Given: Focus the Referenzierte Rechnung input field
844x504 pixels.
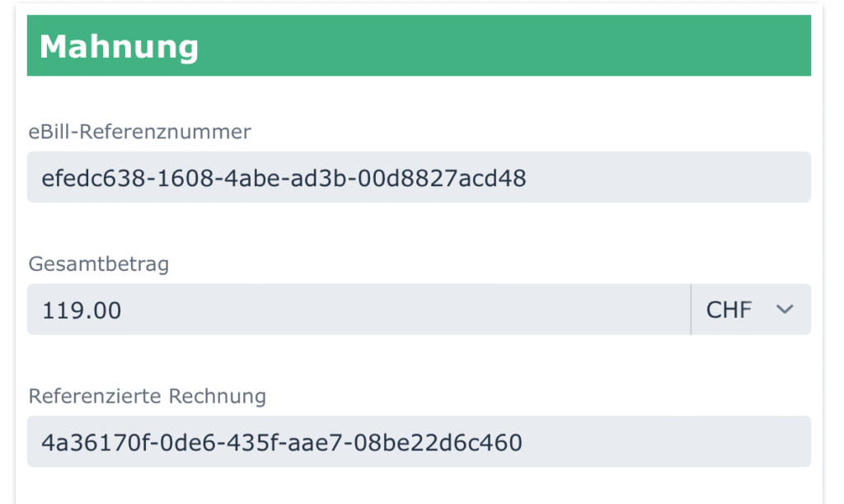Looking at the screenshot, I should 419,442.
